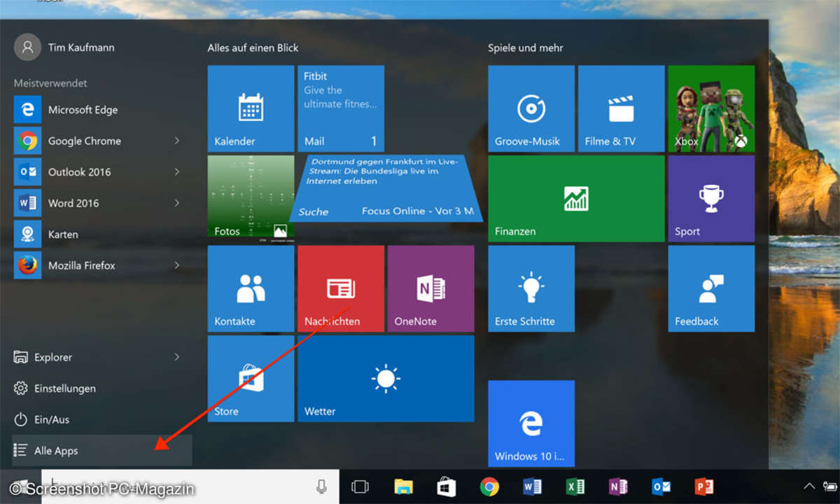Show Alle Apps list

coord(102,451)
